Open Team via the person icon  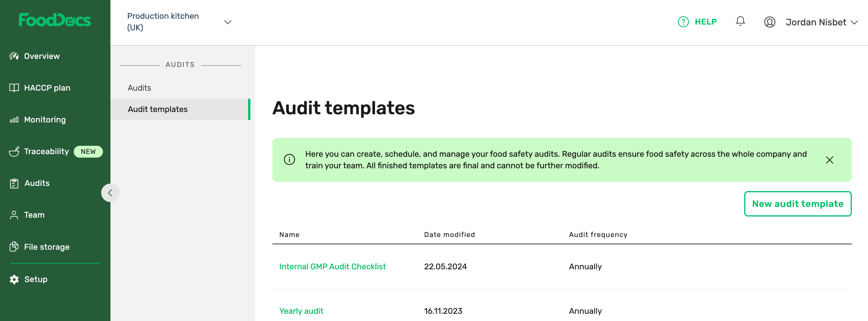(14, 215)
